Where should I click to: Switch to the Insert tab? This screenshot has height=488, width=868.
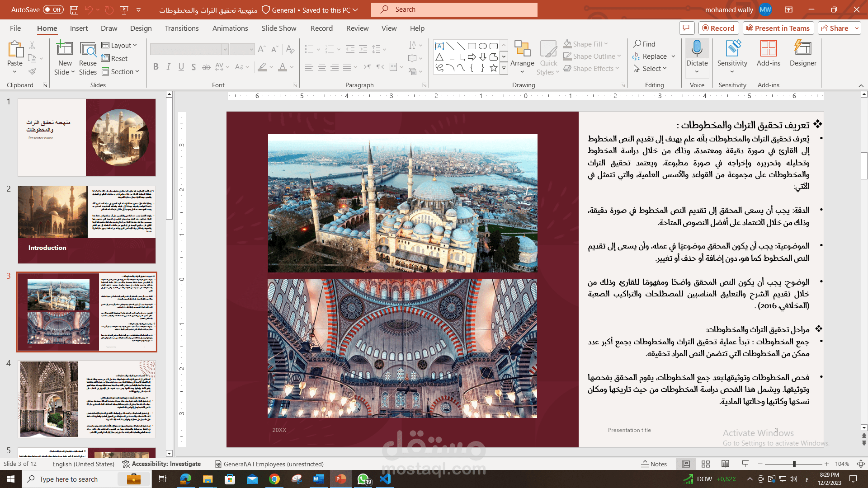(79, 28)
